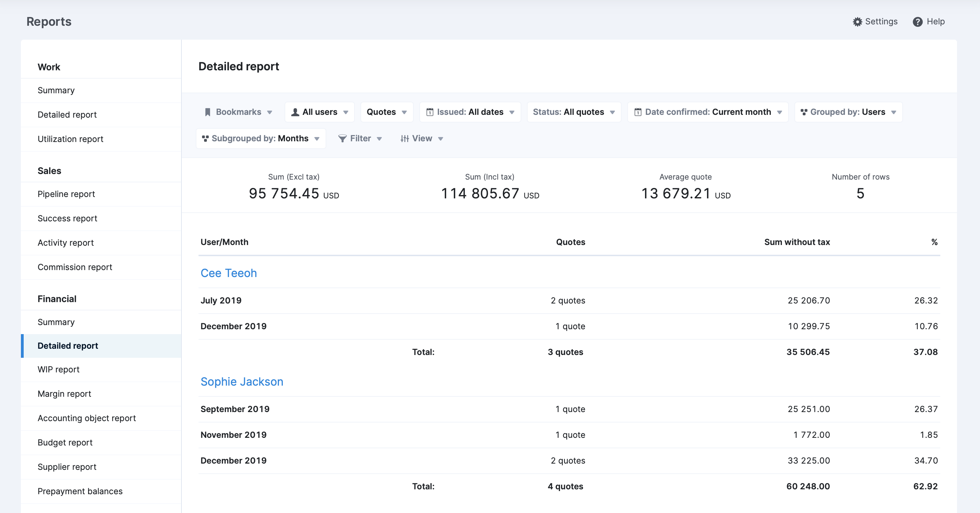Click the Reports page title
This screenshot has height=513, width=980.
49,22
